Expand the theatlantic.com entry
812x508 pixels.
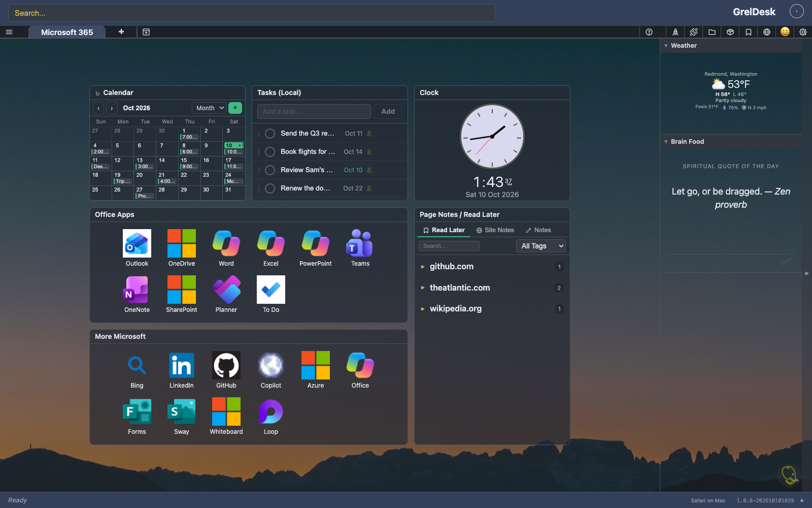pos(423,288)
